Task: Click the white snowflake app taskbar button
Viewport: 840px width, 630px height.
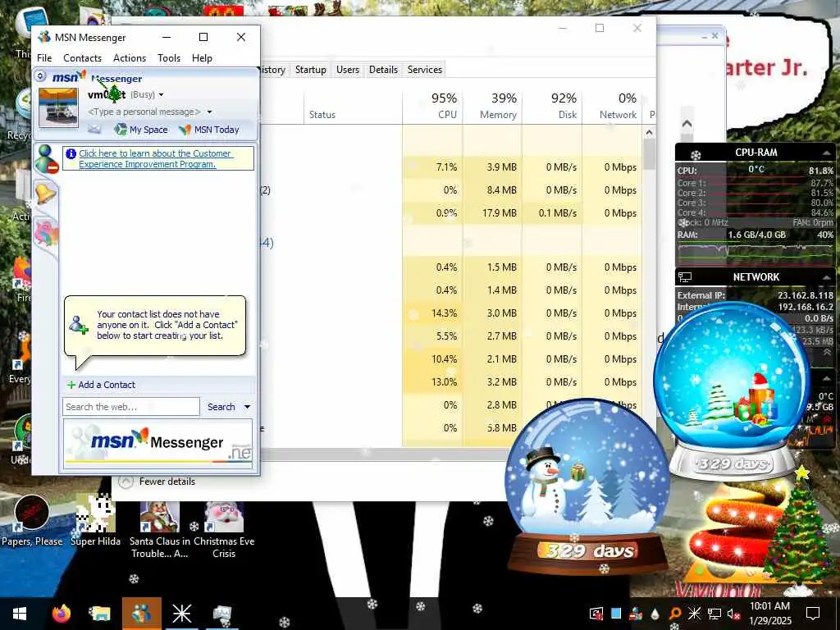Action: click(x=182, y=614)
